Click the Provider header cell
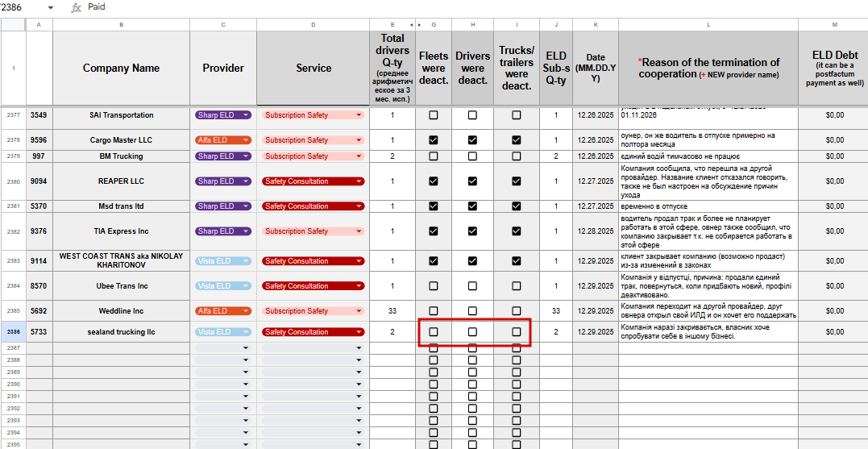Image resolution: width=868 pixels, height=449 pixels. tap(223, 68)
